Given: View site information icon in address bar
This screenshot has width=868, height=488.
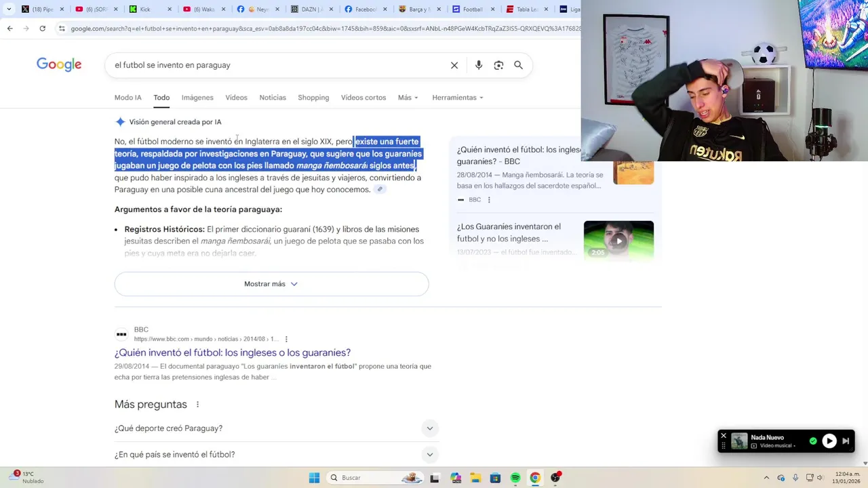Looking at the screenshot, I should (x=62, y=28).
